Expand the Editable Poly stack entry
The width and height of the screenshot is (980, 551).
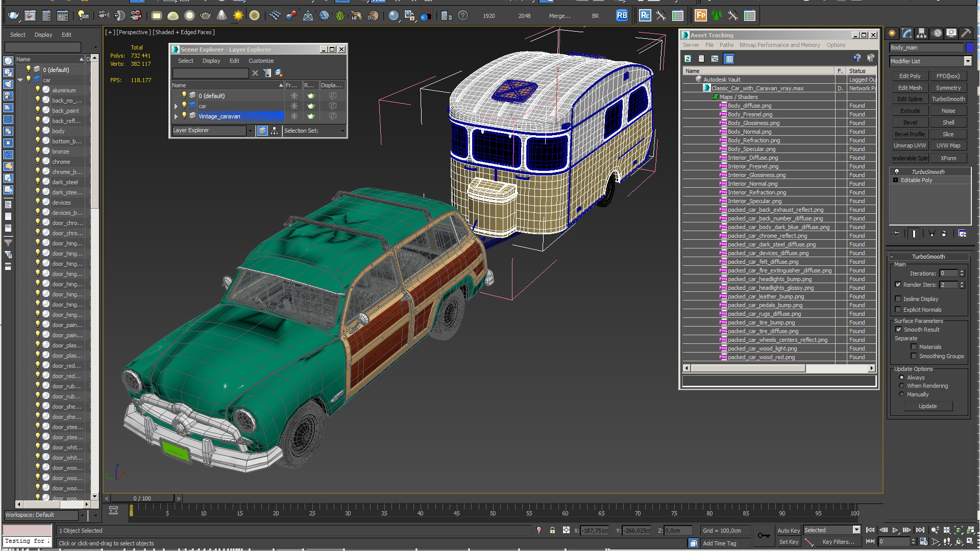coord(895,180)
